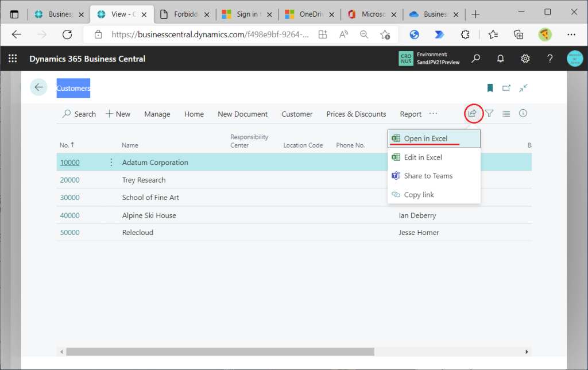This screenshot has height=370, width=588.
Task: Open the New Document menu
Action: pyautogui.click(x=243, y=114)
